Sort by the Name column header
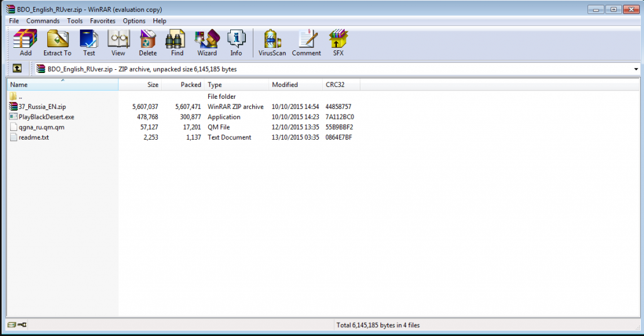The image size is (644, 336). point(62,84)
